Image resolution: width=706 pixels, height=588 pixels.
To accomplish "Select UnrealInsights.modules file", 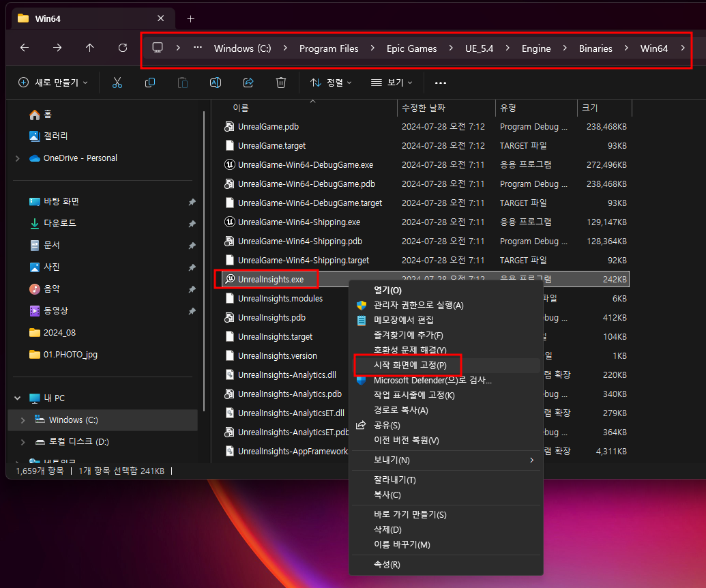I will point(280,299).
